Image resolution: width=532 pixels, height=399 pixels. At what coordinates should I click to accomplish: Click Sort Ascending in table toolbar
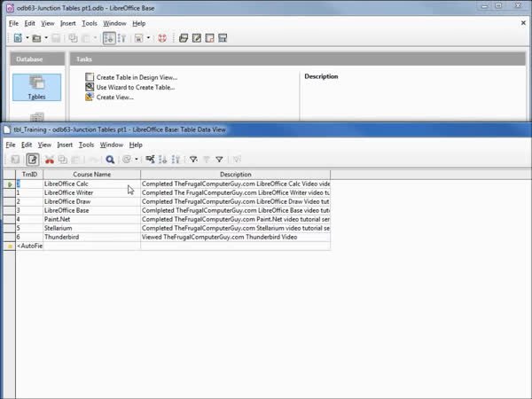(163, 160)
